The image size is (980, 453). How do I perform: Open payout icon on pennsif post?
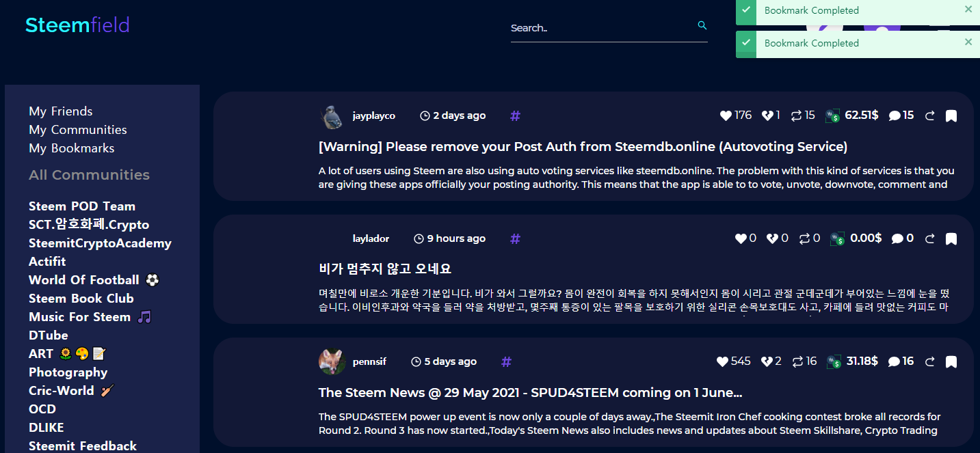(834, 362)
